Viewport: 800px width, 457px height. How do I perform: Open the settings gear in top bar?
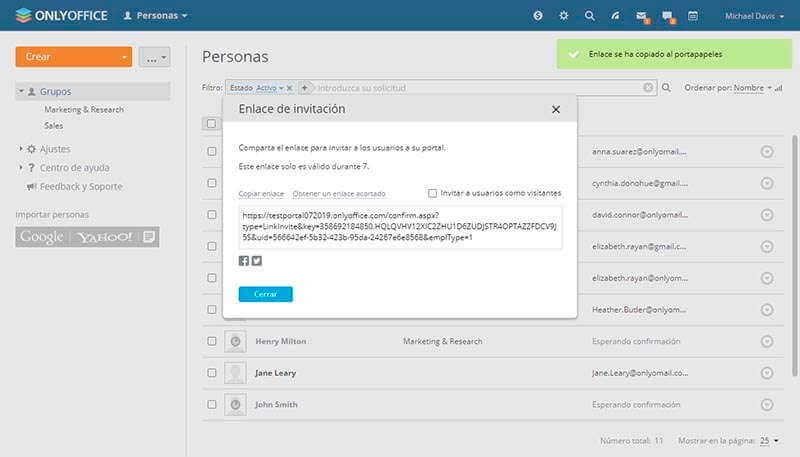click(x=564, y=16)
